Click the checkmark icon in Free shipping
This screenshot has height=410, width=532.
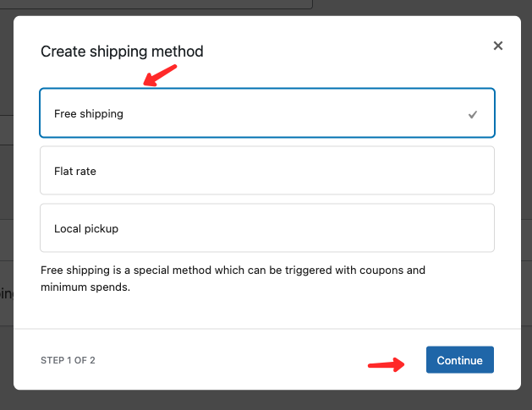tap(473, 115)
